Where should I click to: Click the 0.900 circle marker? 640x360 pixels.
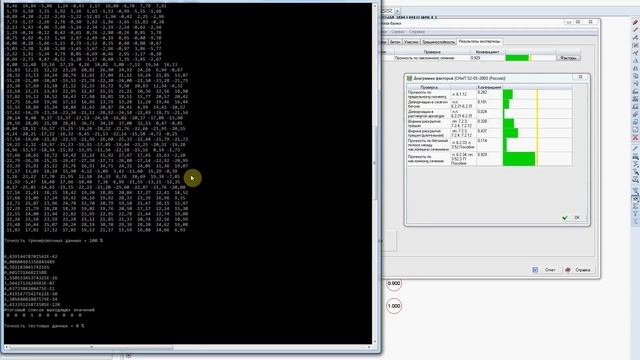point(394,283)
